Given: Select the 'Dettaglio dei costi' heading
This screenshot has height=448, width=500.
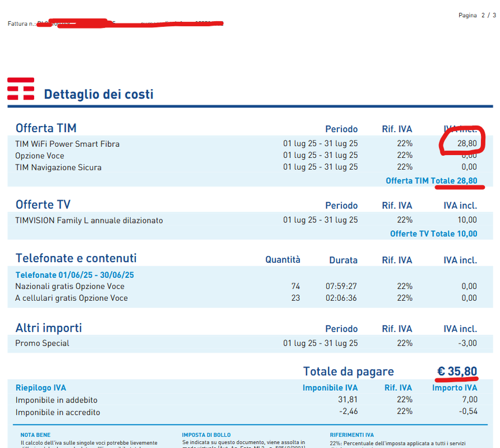Looking at the screenshot, I should tap(99, 94).
